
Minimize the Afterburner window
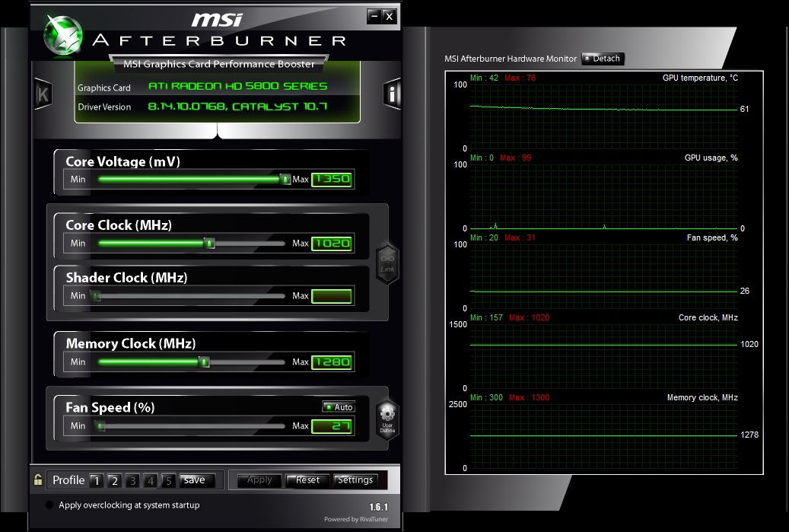point(374,17)
